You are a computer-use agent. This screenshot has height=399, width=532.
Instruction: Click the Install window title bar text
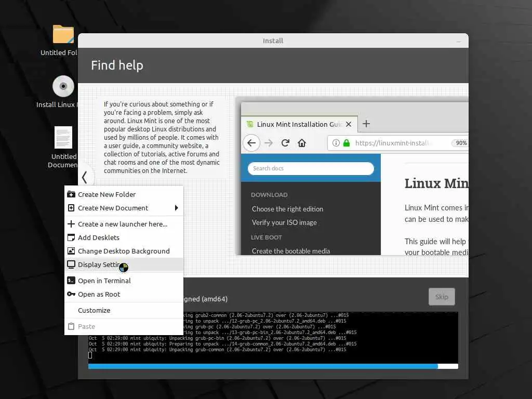pos(273,41)
